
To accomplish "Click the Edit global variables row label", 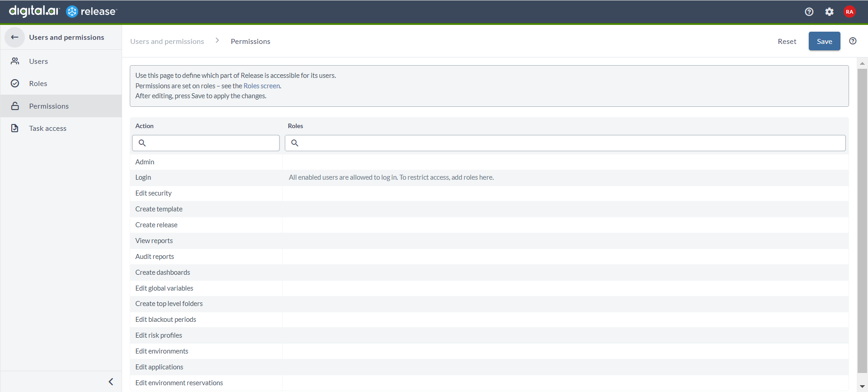I will [x=164, y=288].
